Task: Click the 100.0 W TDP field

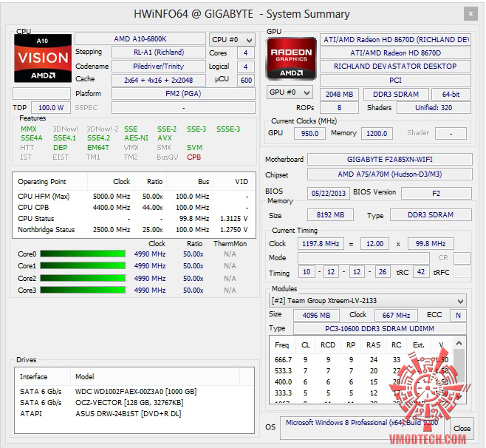Action: (x=51, y=108)
